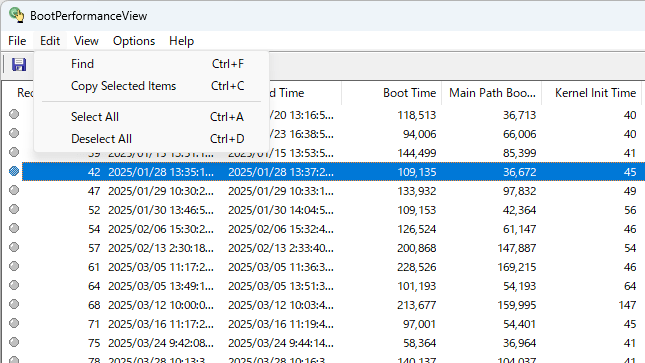Image resolution: width=645 pixels, height=363 pixels.
Task: Choose Find from the Edit menu
Action: tap(151, 64)
